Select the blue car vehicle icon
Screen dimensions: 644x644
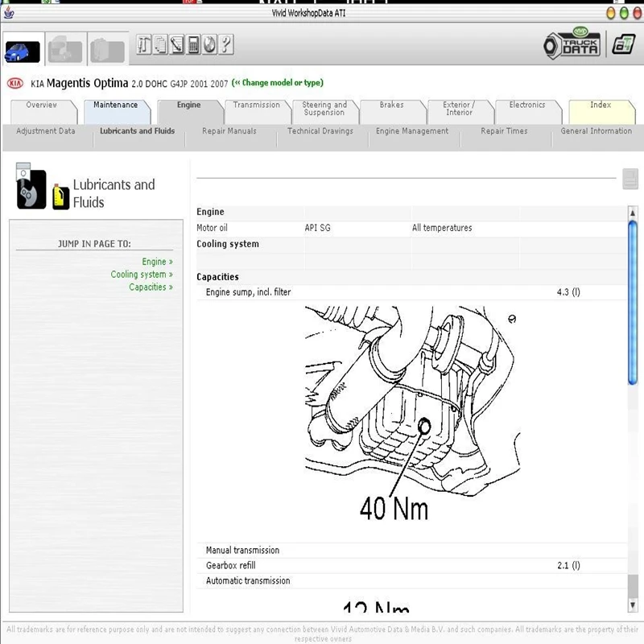click(23, 52)
